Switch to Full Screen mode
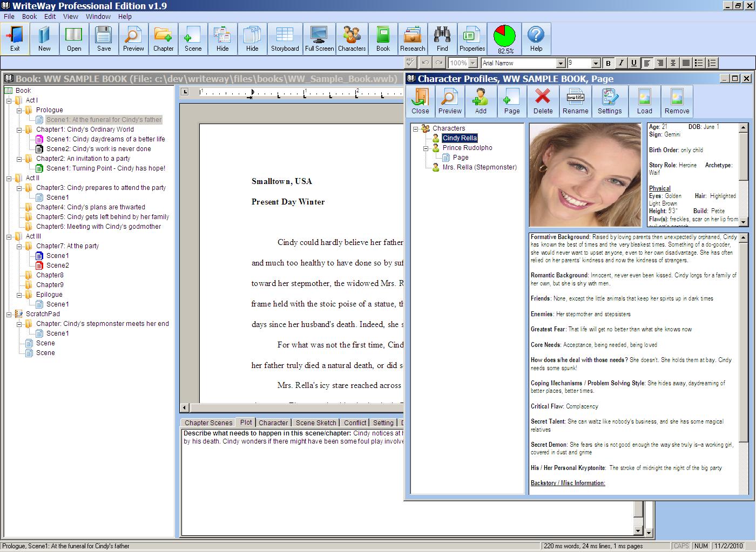Viewport: 756px width, 552px height. (x=319, y=39)
